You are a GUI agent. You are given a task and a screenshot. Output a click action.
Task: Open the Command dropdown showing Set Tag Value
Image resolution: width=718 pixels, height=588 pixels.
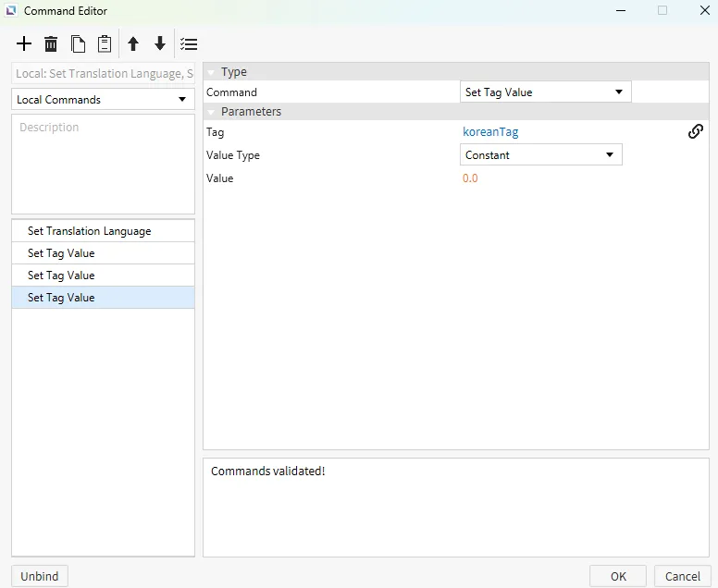coord(545,92)
